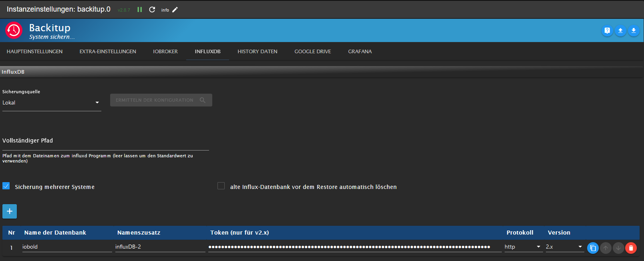Click the Namenszusatz column header

(139, 233)
